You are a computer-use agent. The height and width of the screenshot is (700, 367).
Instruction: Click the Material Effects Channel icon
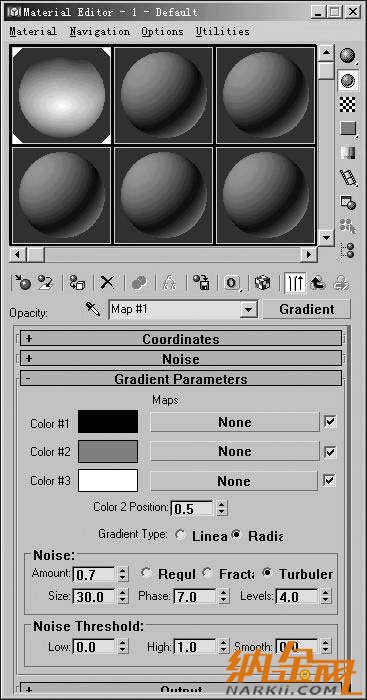[x=232, y=283]
